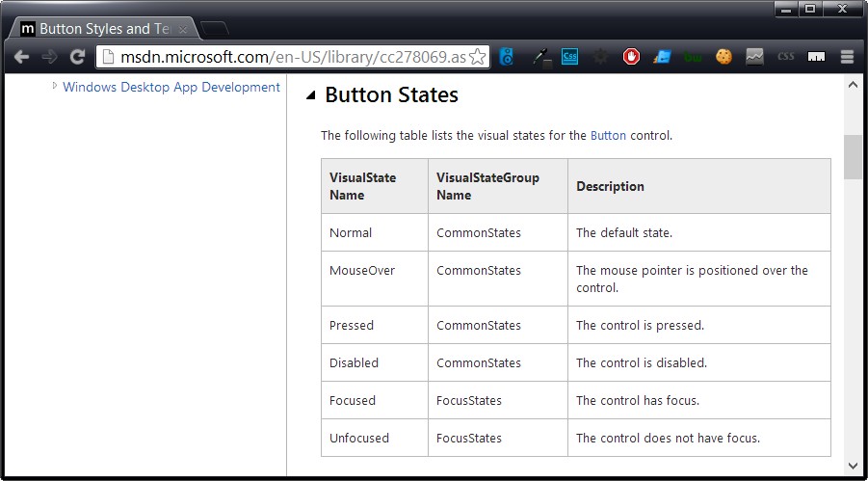868x481 pixels.
Task: Open a new tab beside the current tab
Action: (214, 29)
